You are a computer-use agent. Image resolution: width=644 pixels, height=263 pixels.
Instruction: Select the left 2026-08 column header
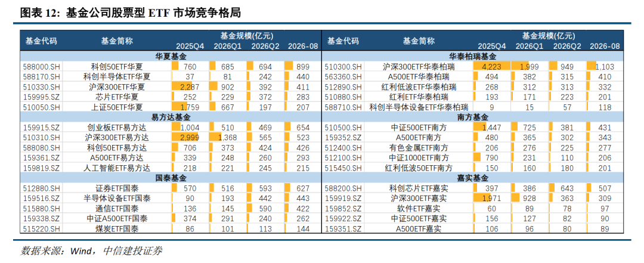point(303,46)
